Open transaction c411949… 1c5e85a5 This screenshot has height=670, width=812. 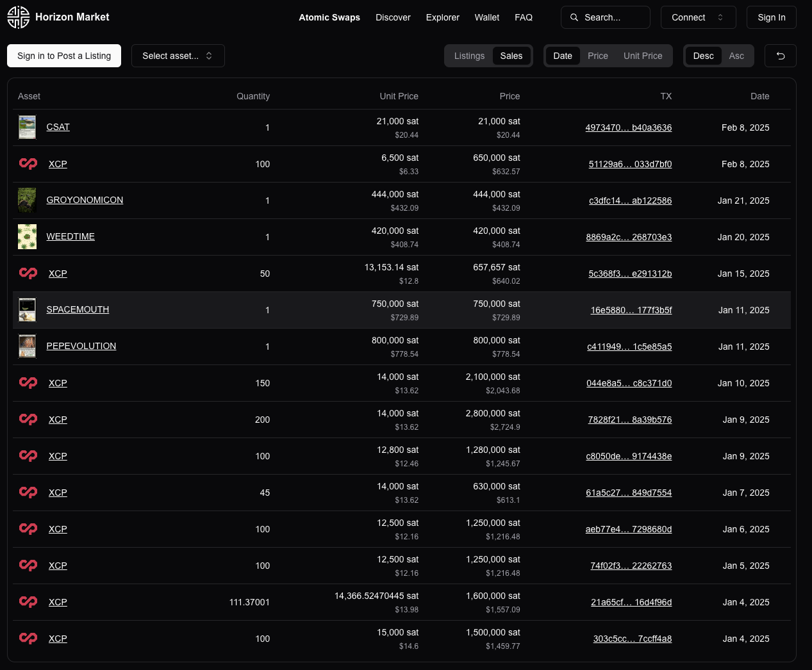coord(629,347)
